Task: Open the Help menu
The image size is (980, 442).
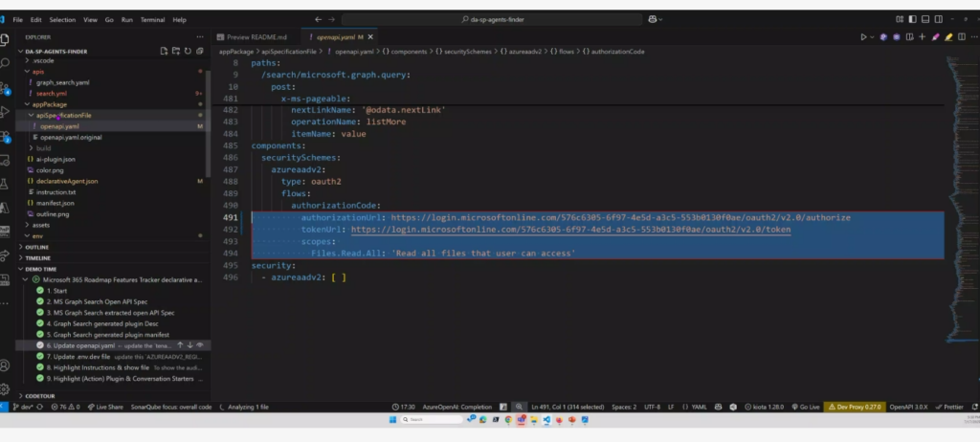Action: pyautogui.click(x=179, y=19)
